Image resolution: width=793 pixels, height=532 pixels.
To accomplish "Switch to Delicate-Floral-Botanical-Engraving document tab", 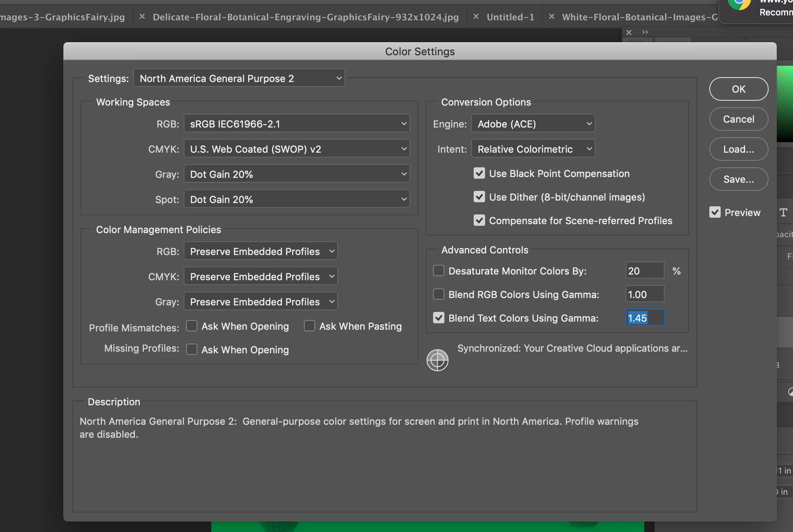I will click(305, 17).
